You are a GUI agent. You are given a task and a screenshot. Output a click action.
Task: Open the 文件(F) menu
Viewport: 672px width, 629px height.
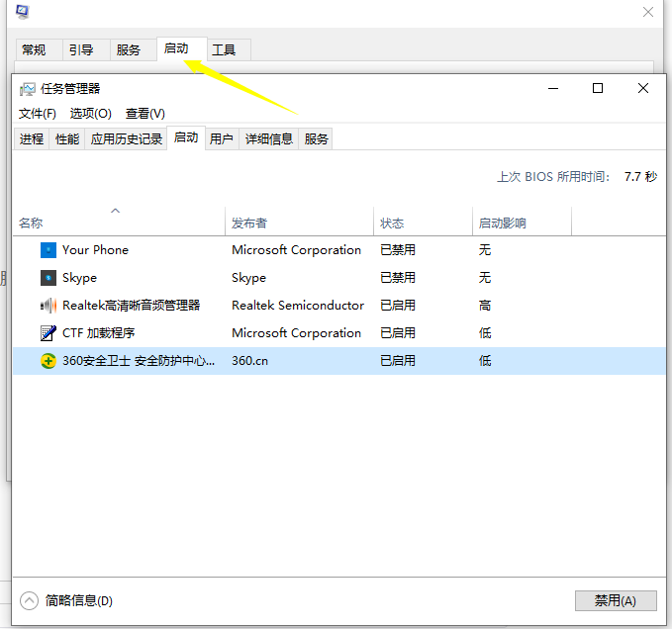38,114
